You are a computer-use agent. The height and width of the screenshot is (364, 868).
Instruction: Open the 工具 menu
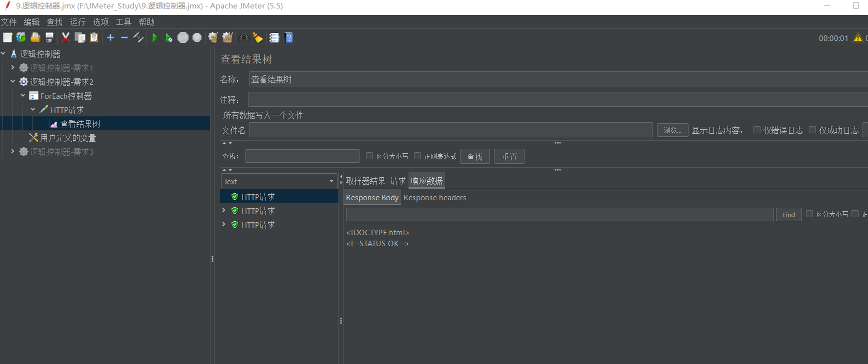click(x=123, y=22)
